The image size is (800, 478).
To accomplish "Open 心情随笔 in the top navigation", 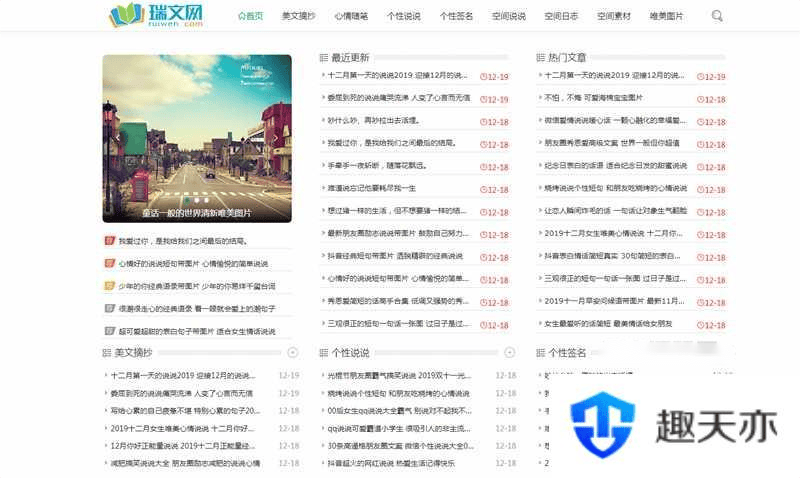I will (351, 16).
